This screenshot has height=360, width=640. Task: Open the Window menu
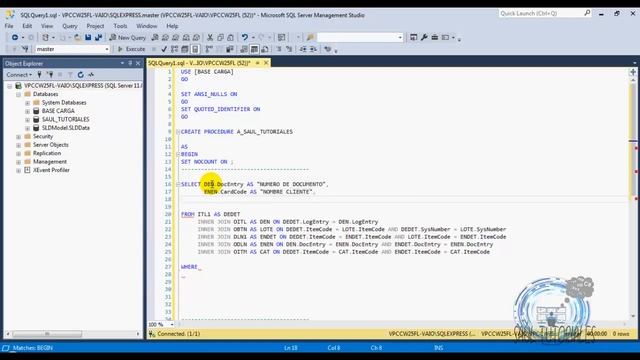click(x=147, y=26)
